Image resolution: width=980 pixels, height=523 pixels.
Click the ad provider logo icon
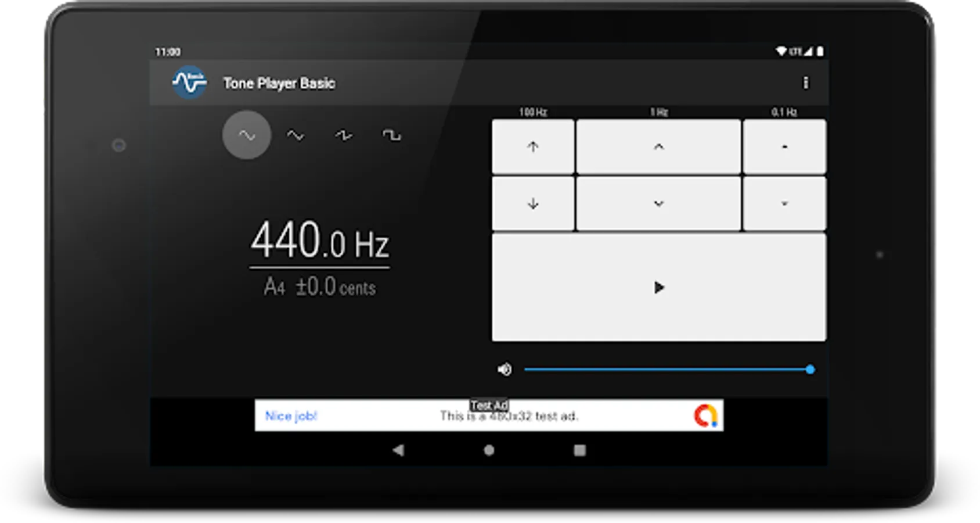[x=705, y=416]
